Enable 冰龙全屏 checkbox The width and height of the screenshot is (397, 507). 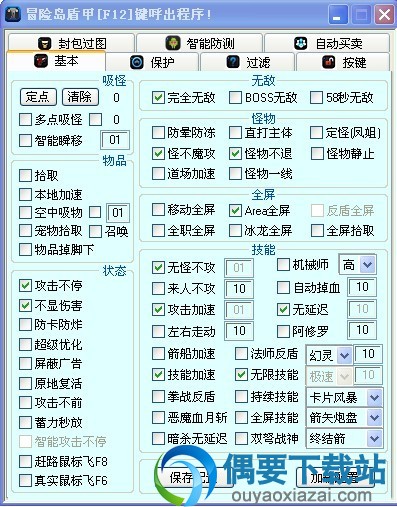[x=235, y=230]
